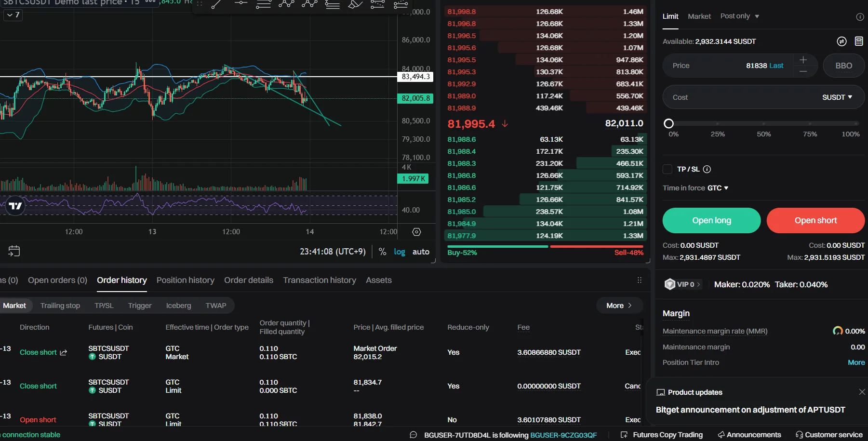Open the Position history tab
868x441 pixels.
186,280
